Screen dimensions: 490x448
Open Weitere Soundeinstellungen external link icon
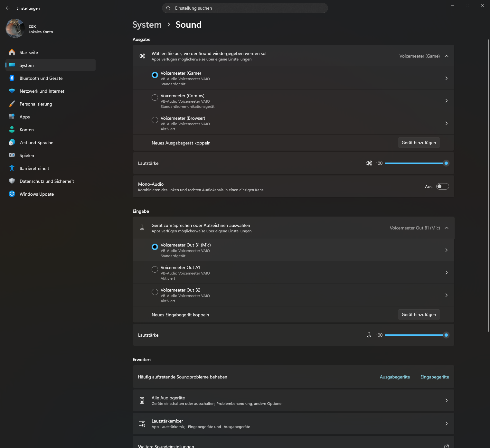click(x=446, y=446)
